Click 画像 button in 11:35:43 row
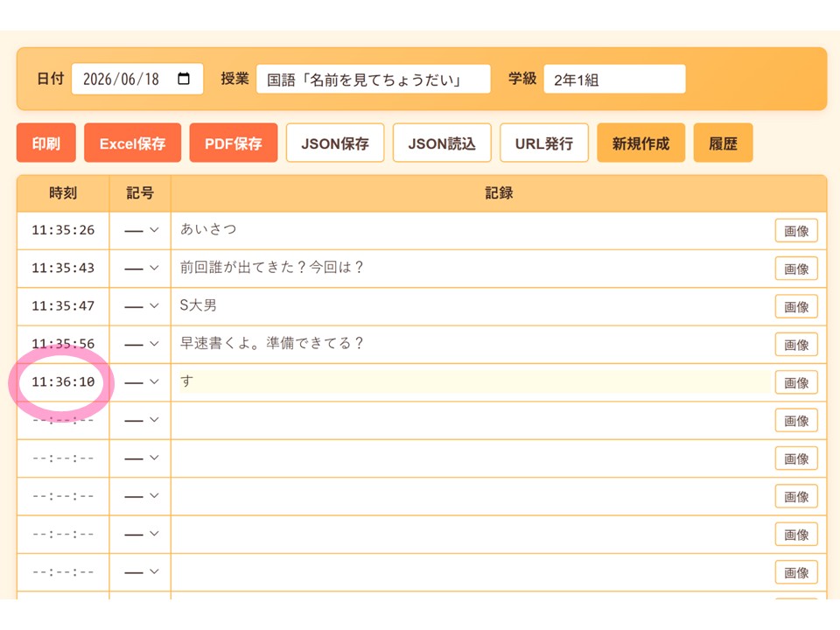Screen dimensions: 840x630 (x=796, y=269)
